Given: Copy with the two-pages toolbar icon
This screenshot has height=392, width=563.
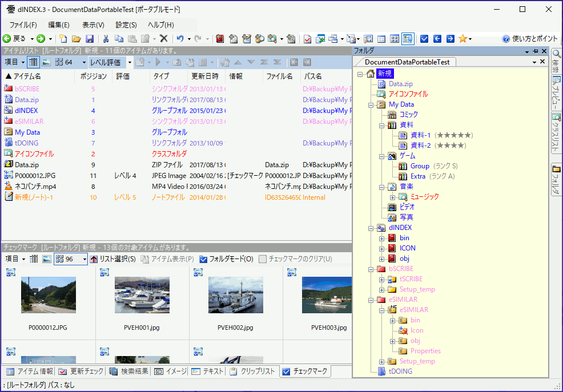Looking at the screenshot, I should click(x=119, y=39).
